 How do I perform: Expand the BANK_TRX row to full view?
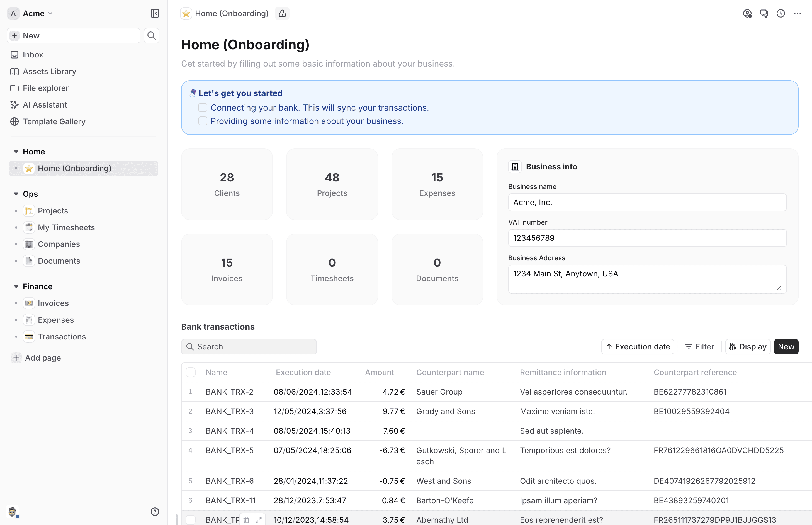coord(258,519)
